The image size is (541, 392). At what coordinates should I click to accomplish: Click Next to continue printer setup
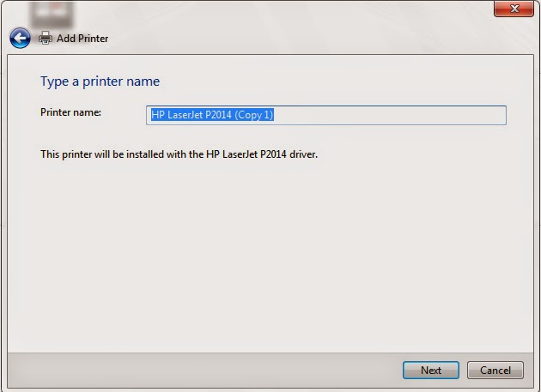point(431,371)
